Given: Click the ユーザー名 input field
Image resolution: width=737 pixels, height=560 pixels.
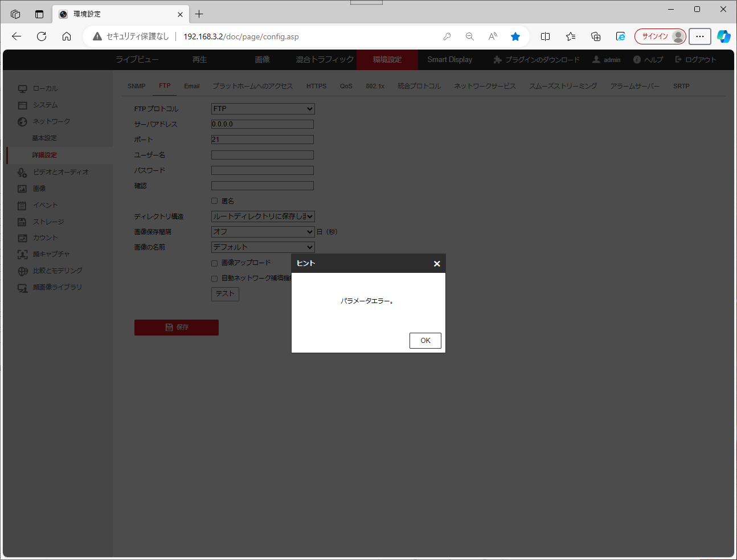Looking at the screenshot, I should pyautogui.click(x=263, y=155).
